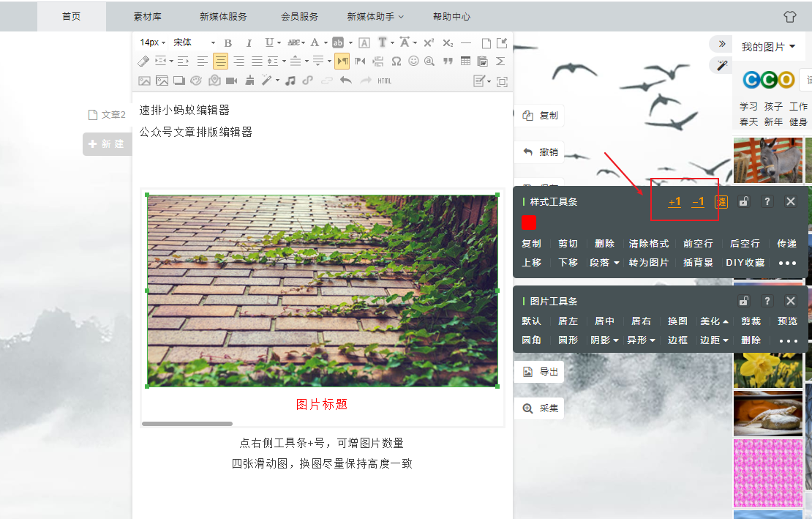The image size is (812, 519).
Task: Toggle underline formatting button
Action: [269, 42]
